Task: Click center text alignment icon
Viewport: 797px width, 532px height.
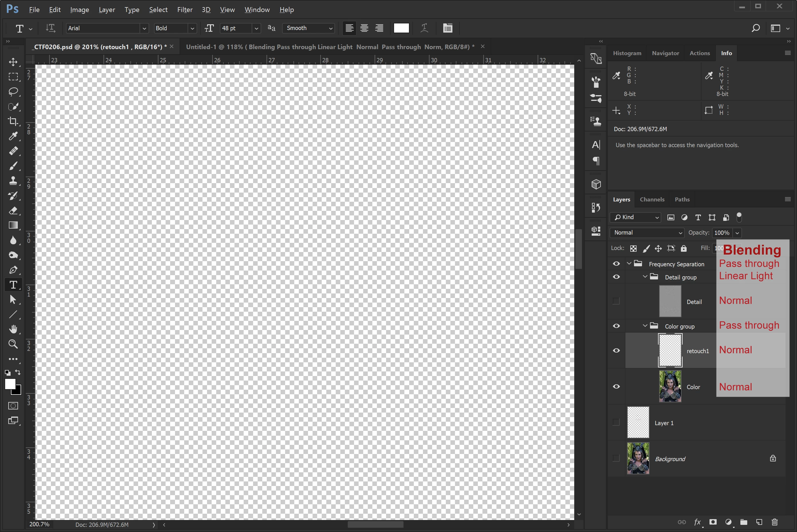Action: pos(364,28)
